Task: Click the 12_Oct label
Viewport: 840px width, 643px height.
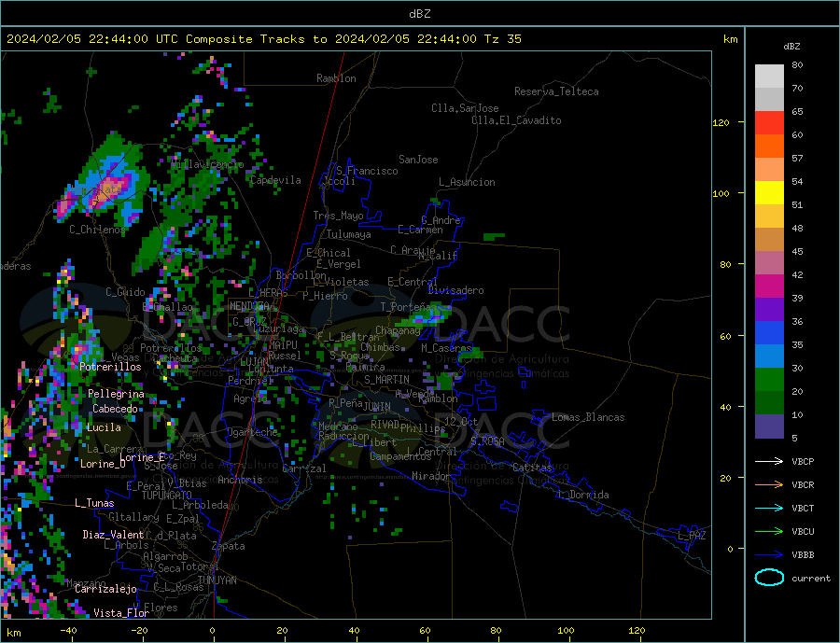Action: [x=461, y=422]
